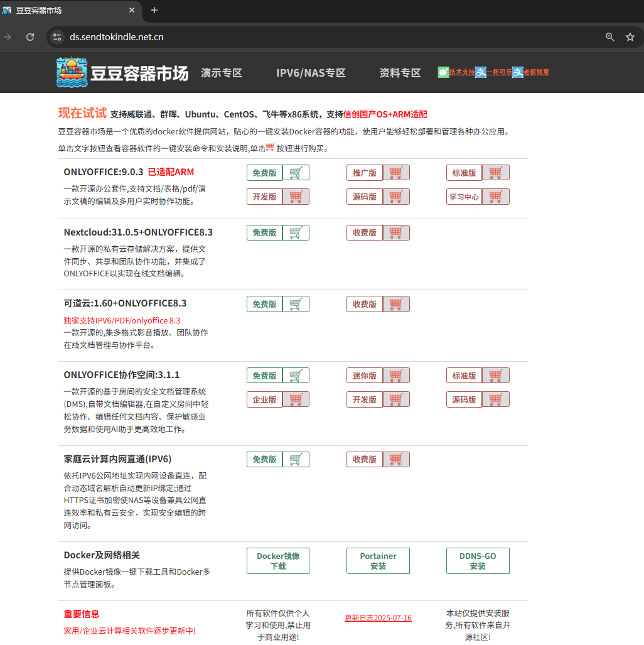644x645 pixels.
Task: Click the cart icon beside 协作空间 免费版
Action: click(x=296, y=376)
